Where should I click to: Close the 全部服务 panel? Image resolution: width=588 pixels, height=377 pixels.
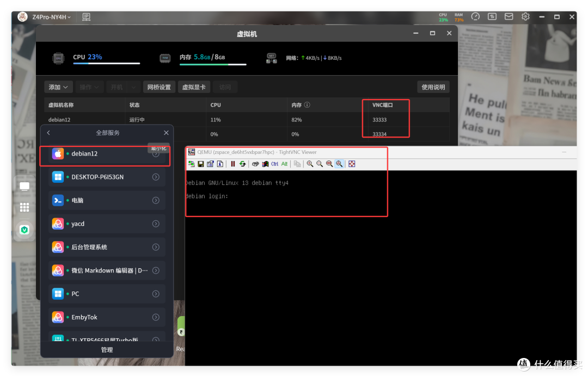click(166, 133)
